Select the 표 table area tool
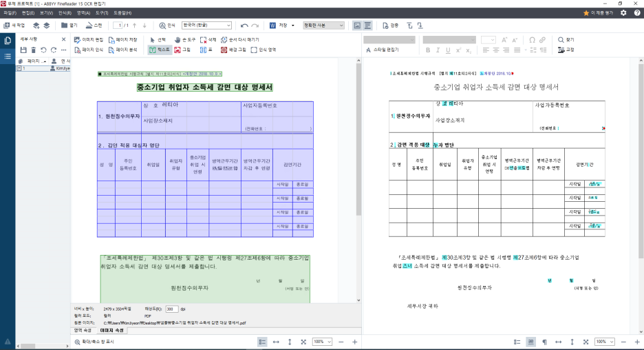 click(206, 50)
